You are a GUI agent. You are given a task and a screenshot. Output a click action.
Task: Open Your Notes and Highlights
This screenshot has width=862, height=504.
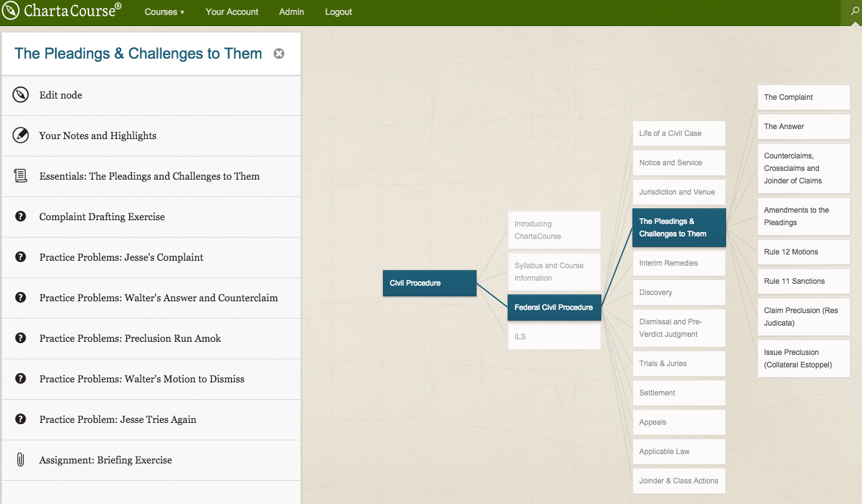(151, 136)
